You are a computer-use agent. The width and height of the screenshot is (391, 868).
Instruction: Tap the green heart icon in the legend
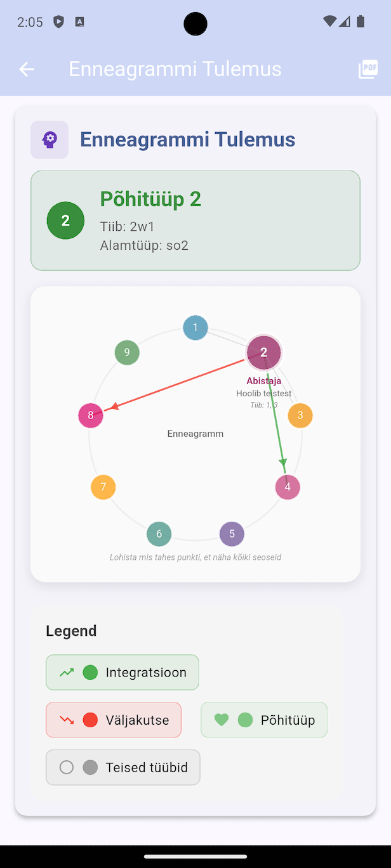coord(221,720)
